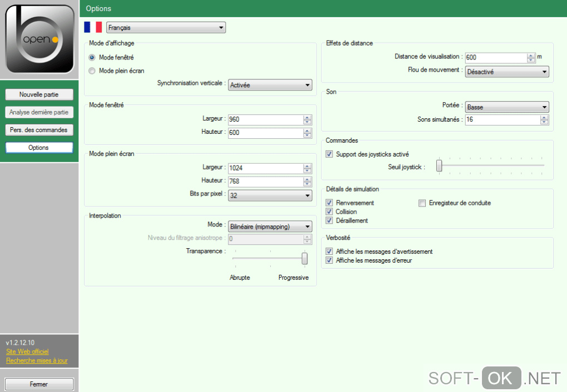Expand the interpolation Mode dropdown

[270, 226]
